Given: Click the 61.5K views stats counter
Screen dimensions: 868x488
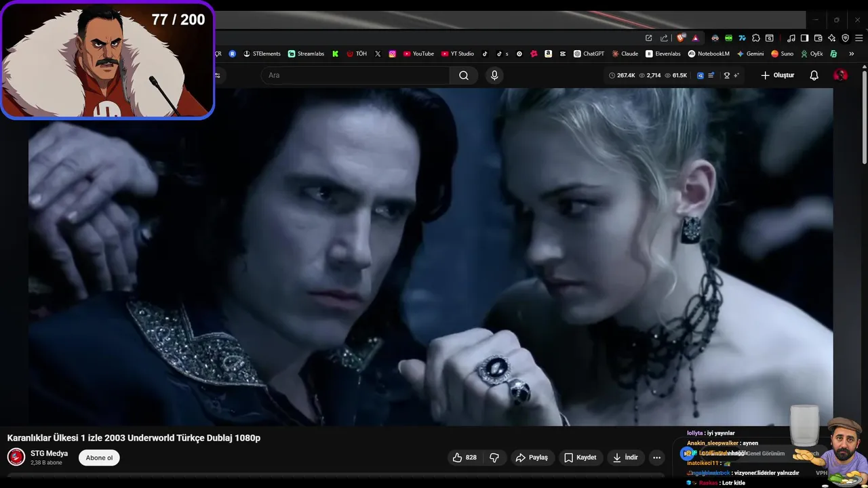Looking at the screenshot, I should (x=676, y=75).
